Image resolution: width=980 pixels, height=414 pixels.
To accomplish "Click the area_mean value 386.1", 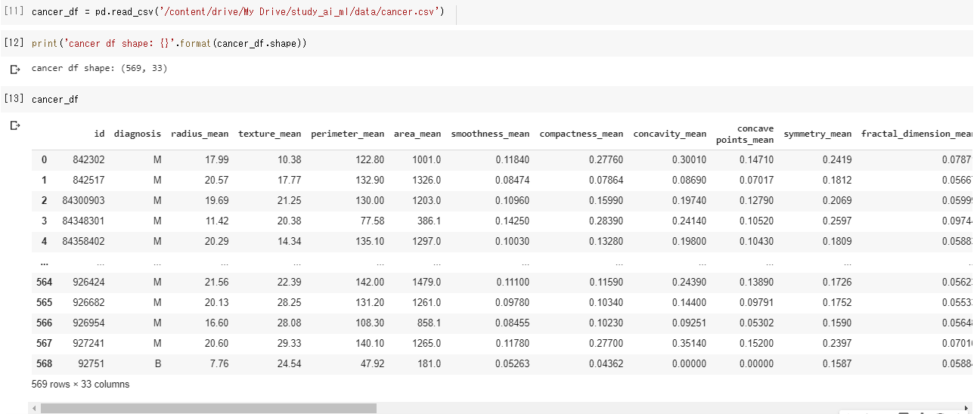I will coord(430,221).
